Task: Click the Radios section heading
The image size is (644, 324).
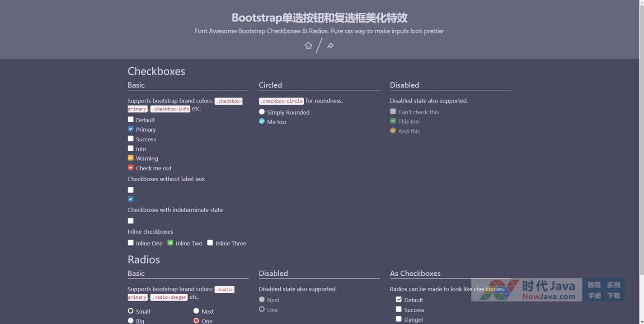Action: pyautogui.click(x=144, y=259)
